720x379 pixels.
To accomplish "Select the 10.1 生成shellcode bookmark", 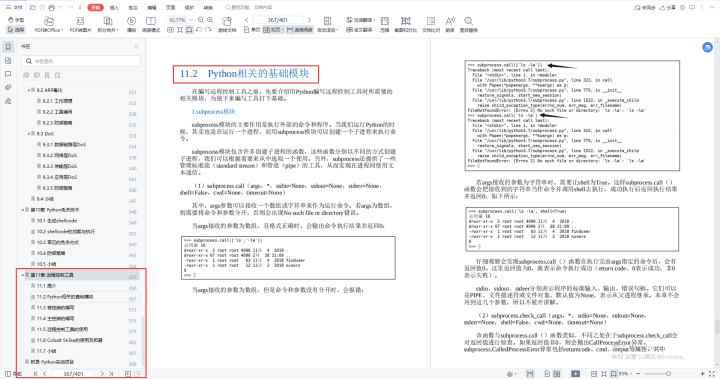I will click(x=56, y=221).
